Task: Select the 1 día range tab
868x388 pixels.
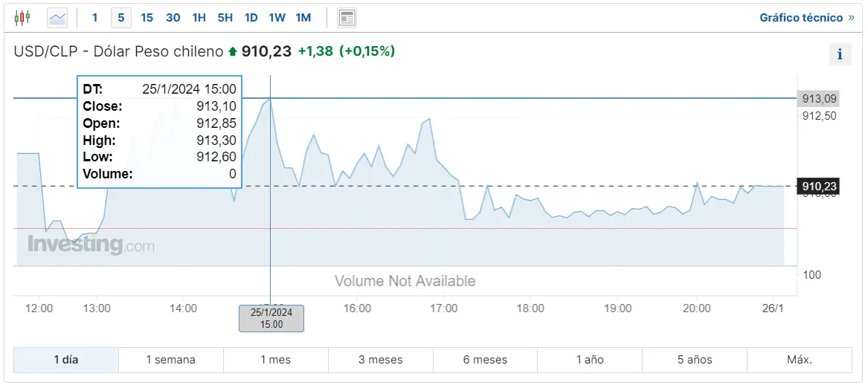Action: tap(66, 360)
